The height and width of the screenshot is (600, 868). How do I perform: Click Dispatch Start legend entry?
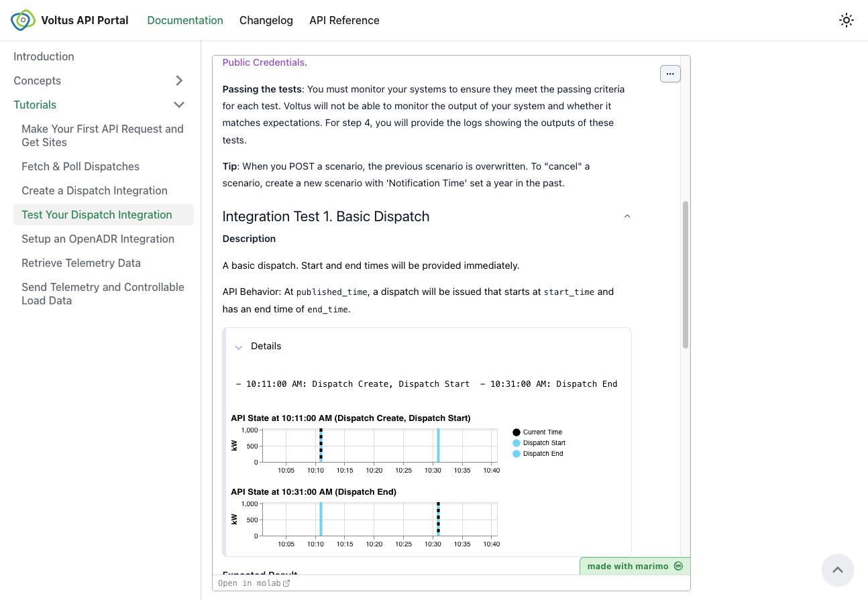pyautogui.click(x=539, y=443)
